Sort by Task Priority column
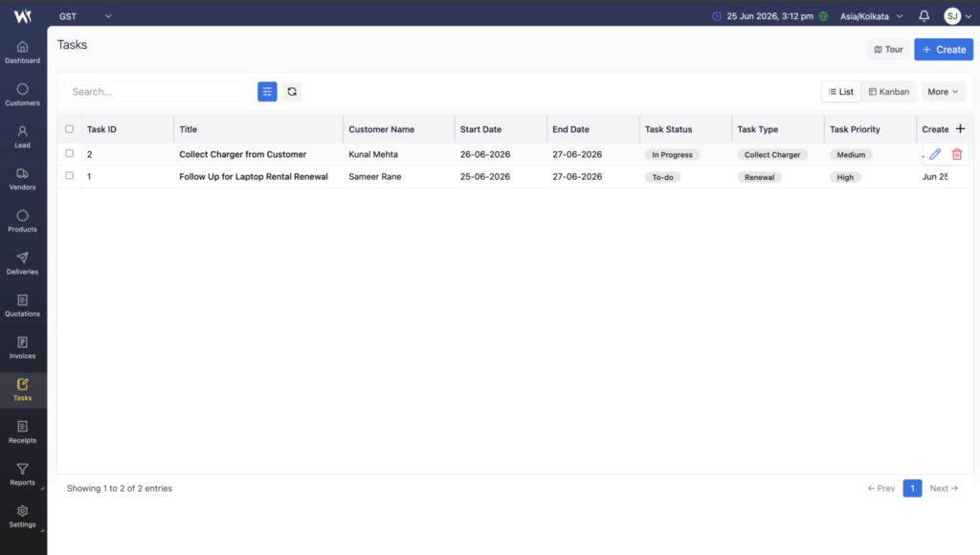 [855, 129]
